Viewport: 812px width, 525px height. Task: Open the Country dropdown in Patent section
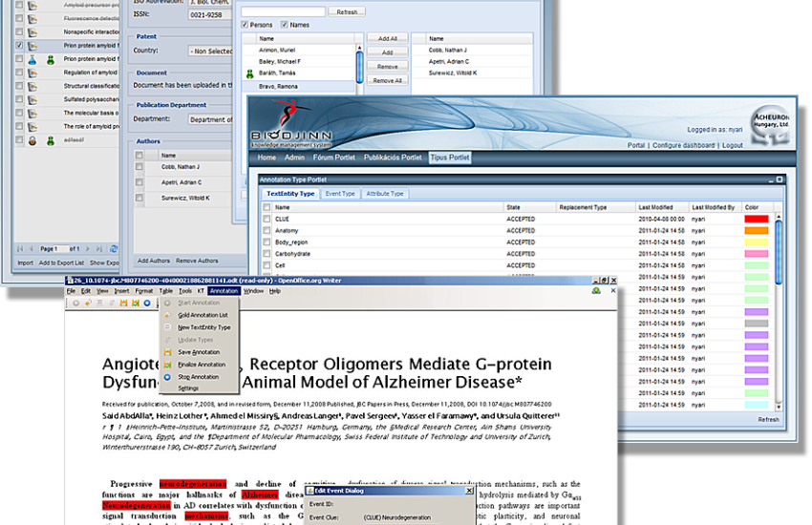click(210, 51)
